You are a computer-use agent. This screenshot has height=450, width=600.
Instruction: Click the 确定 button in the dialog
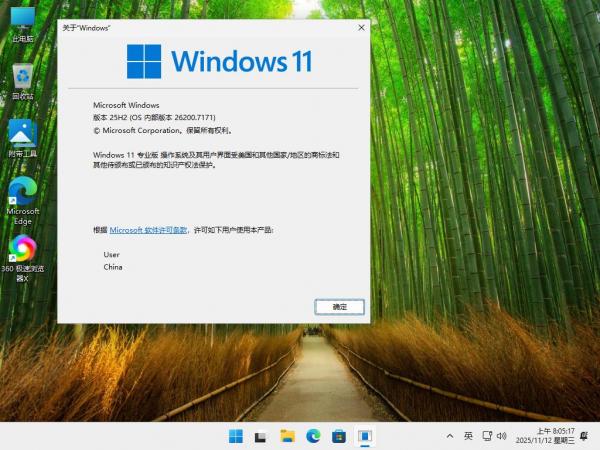pyautogui.click(x=339, y=306)
